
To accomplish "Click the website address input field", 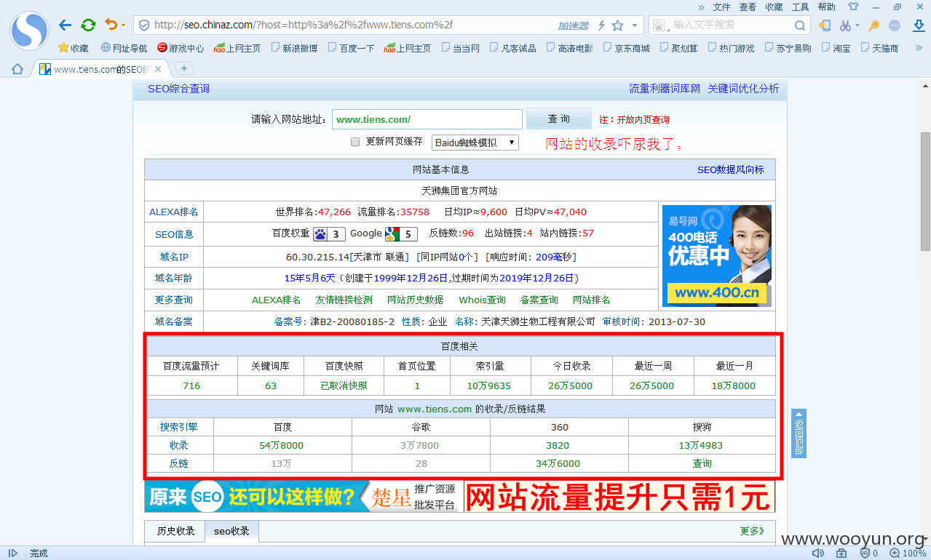I will coord(427,119).
